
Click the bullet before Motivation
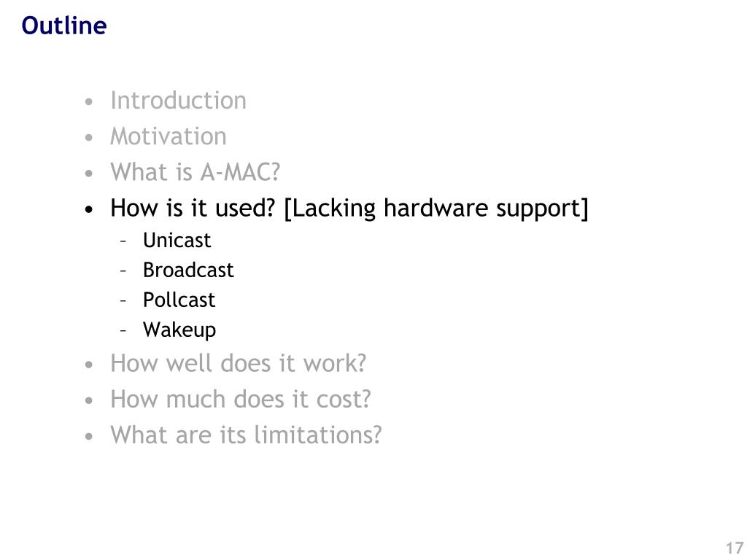tap(88, 138)
